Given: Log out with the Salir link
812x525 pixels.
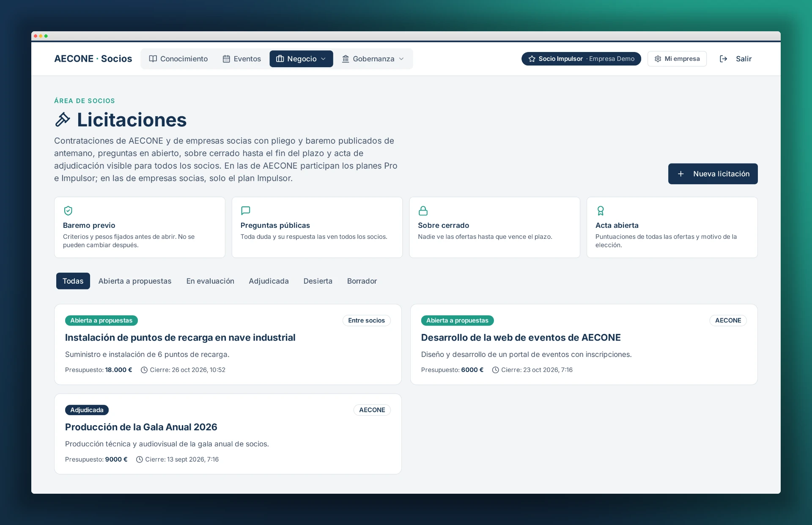Looking at the screenshot, I should pos(736,59).
